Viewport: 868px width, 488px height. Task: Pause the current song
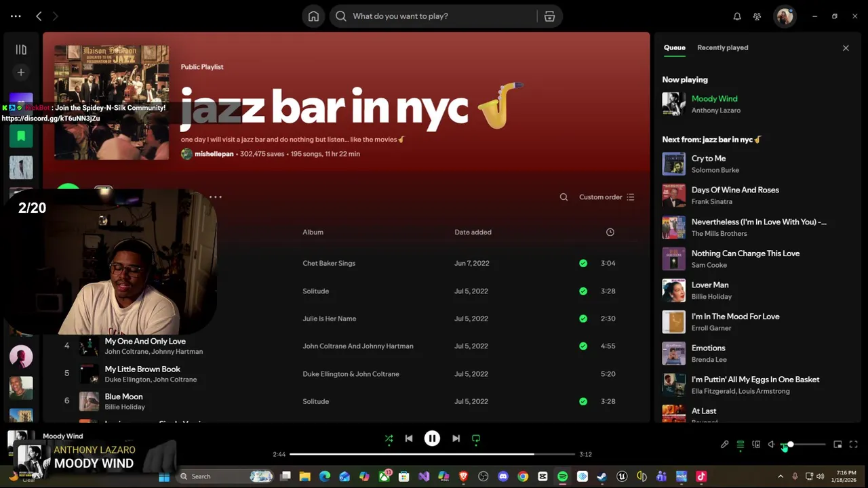(x=432, y=439)
